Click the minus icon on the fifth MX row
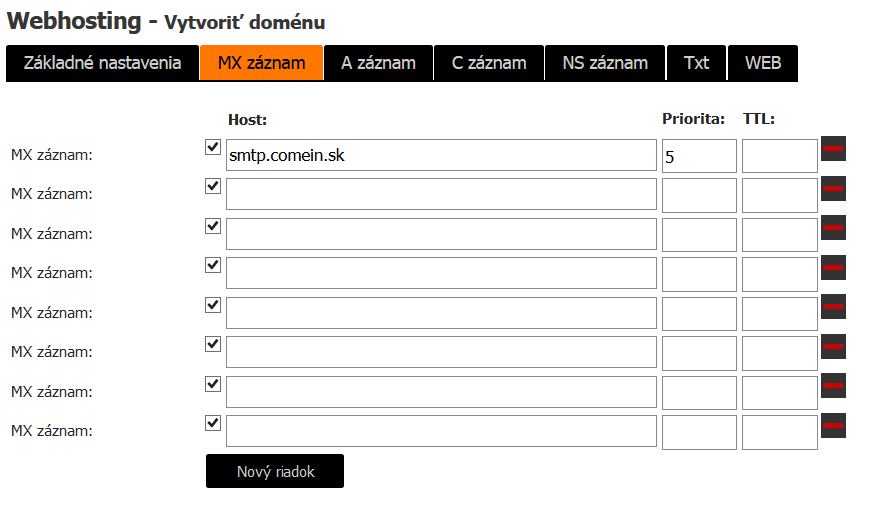 pos(833,306)
